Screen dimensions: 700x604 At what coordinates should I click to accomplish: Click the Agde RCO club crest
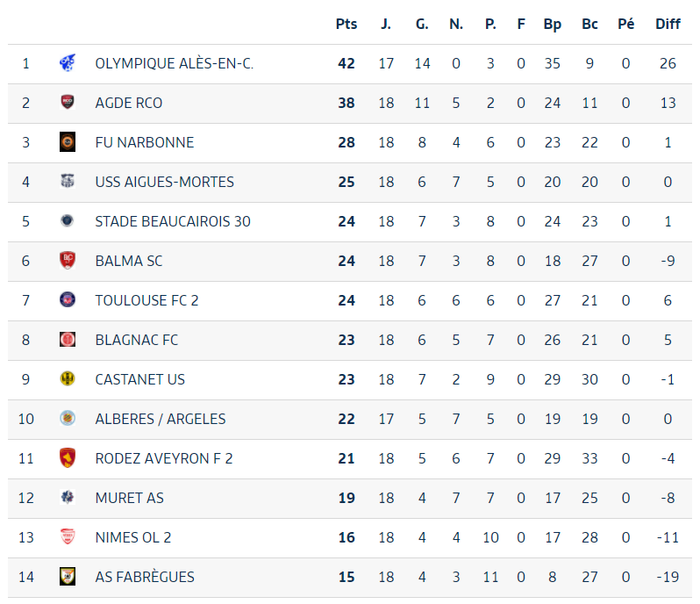(68, 103)
